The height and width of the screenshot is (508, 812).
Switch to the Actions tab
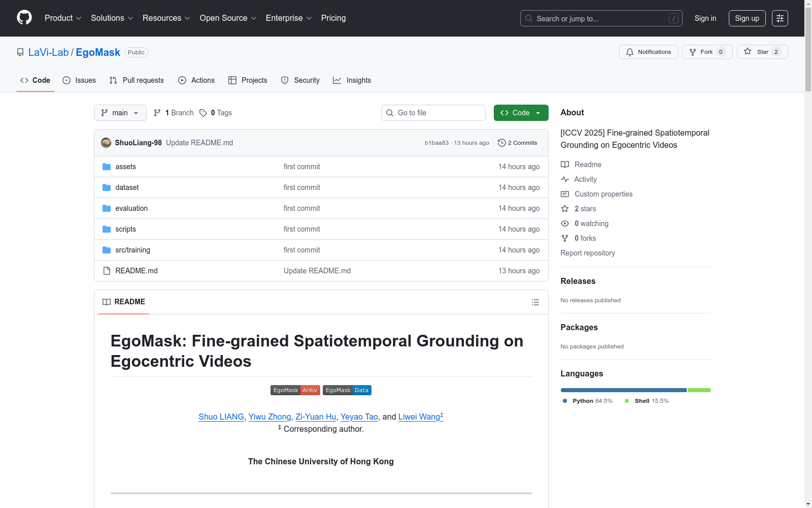(x=196, y=80)
